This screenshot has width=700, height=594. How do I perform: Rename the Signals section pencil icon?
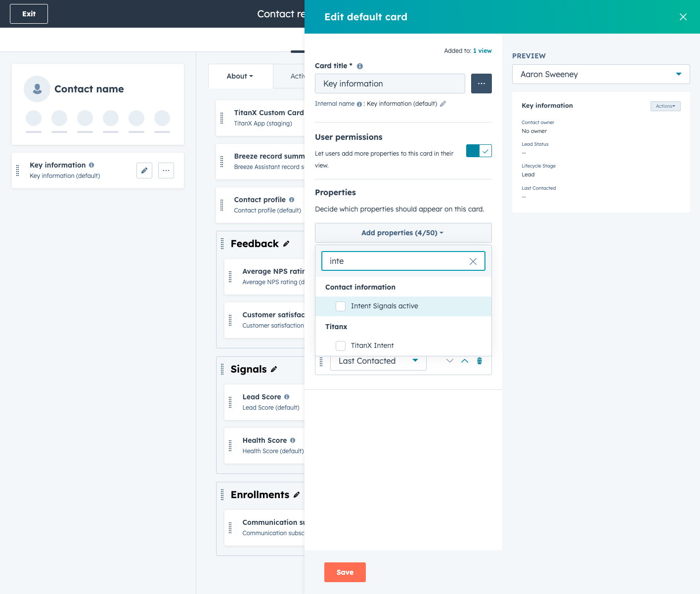[274, 369]
